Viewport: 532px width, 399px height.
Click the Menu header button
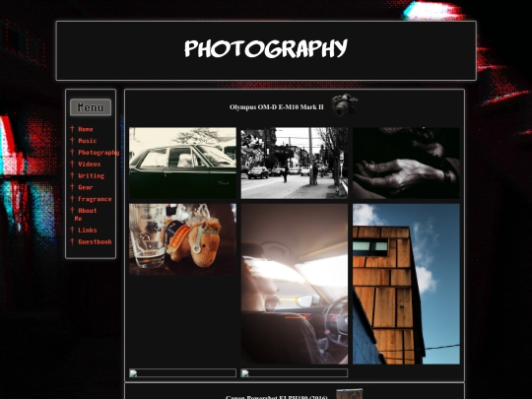coord(91,107)
